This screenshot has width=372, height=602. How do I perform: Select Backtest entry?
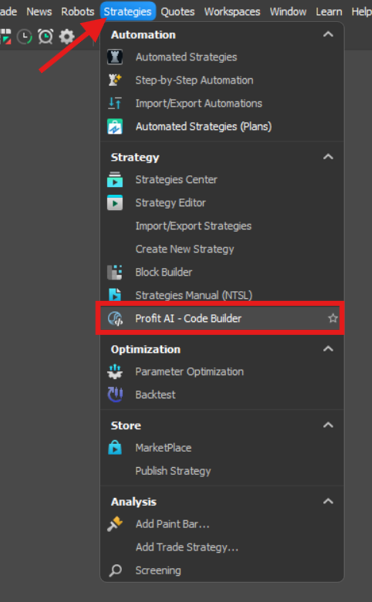click(222, 395)
